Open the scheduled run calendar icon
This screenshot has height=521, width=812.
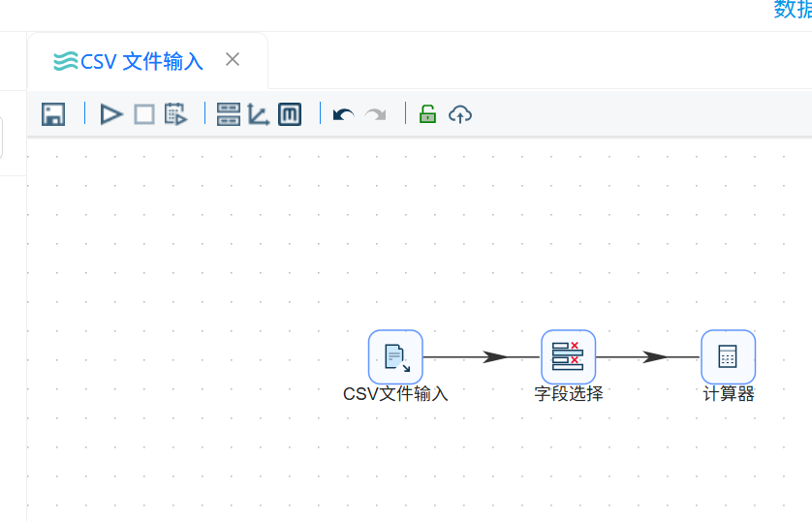pyautogui.click(x=175, y=114)
